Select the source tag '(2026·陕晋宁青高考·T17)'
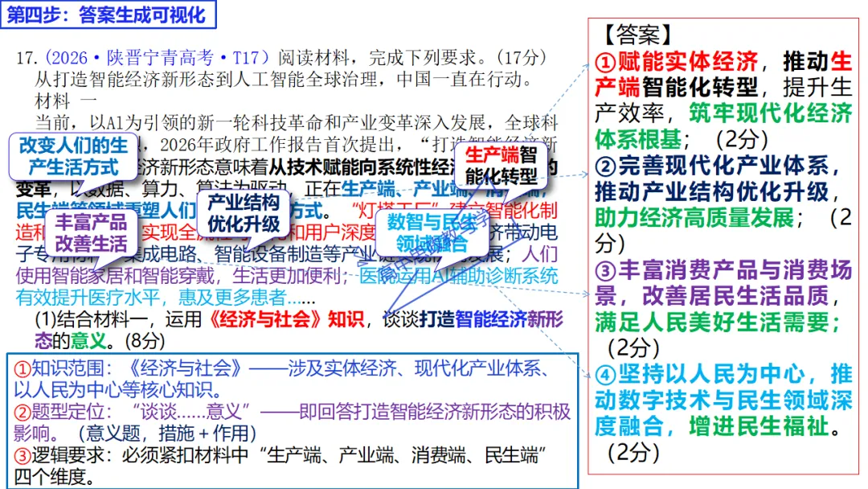The width and height of the screenshot is (868, 489). click(158, 57)
